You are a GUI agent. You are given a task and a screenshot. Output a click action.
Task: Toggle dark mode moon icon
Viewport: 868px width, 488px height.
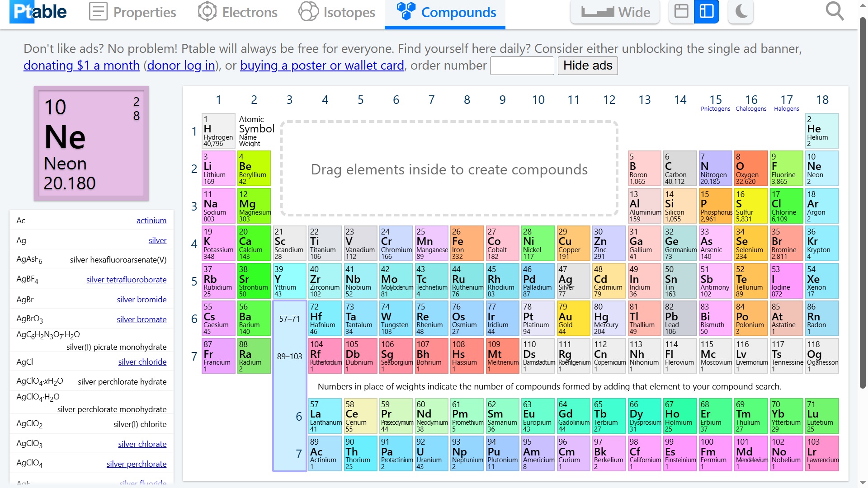point(741,12)
